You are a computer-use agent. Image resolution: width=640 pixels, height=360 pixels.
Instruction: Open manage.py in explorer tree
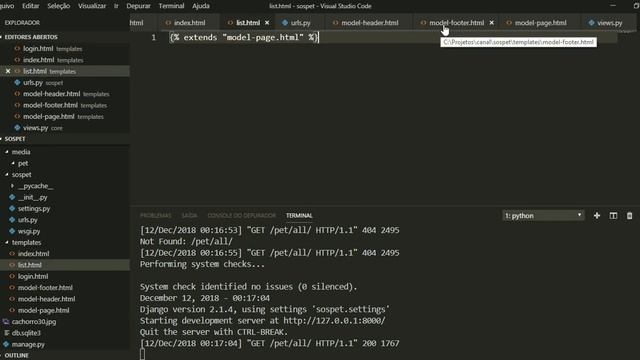pyautogui.click(x=28, y=344)
